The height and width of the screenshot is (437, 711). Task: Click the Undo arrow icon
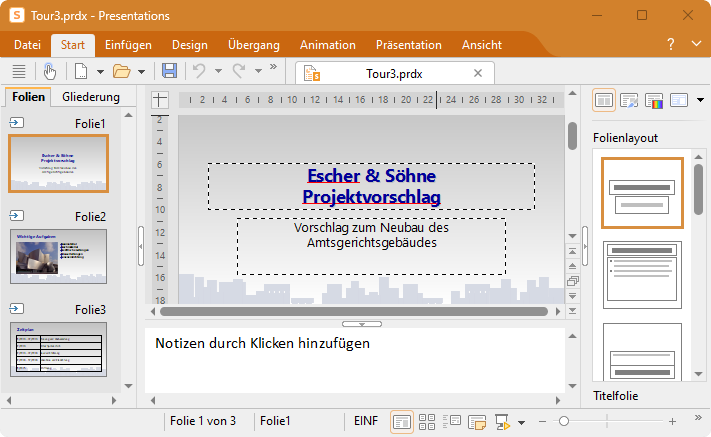[x=199, y=71]
